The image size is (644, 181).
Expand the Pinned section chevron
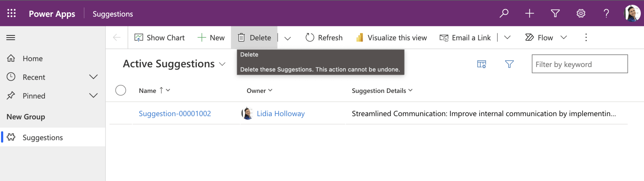93,95
